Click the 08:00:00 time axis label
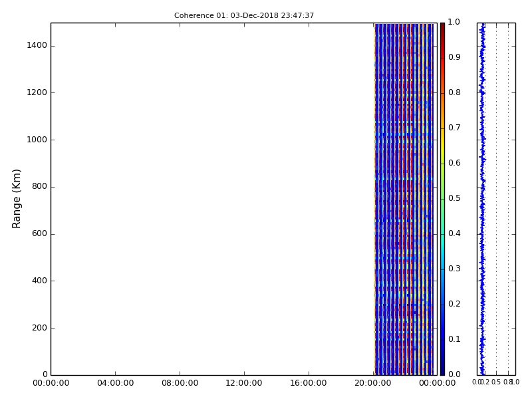The height and width of the screenshot is (399, 532). click(180, 383)
